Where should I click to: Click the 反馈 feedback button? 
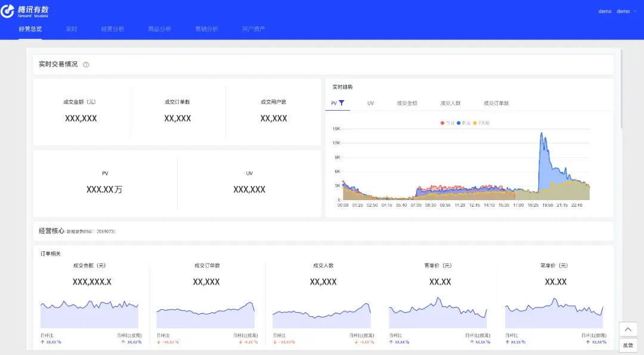point(628,345)
